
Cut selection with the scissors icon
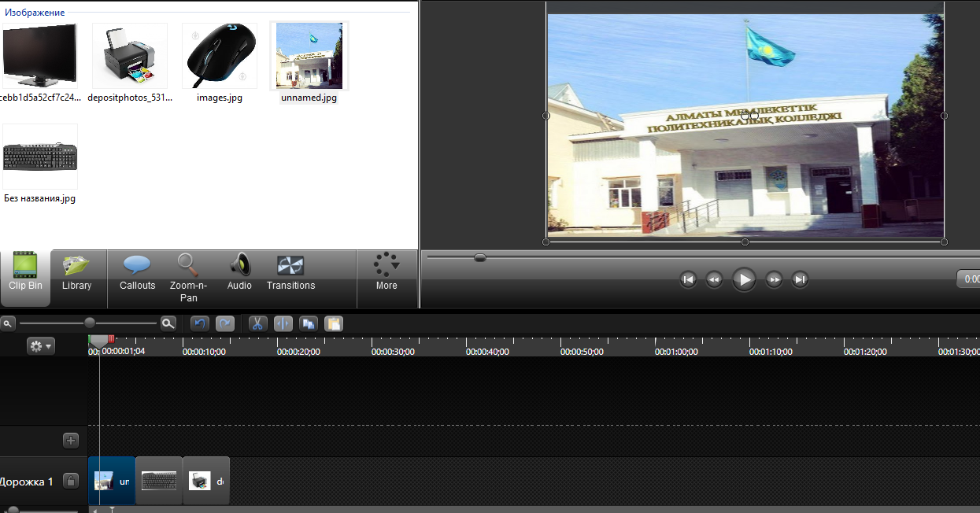tap(257, 323)
